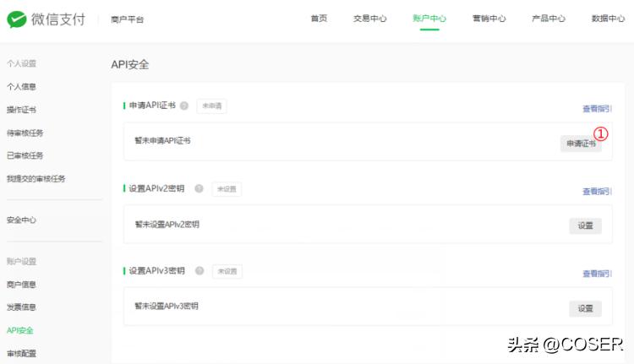Click help icon beside 申请API证书
The height and width of the screenshot is (364, 634).
coord(184,106)
